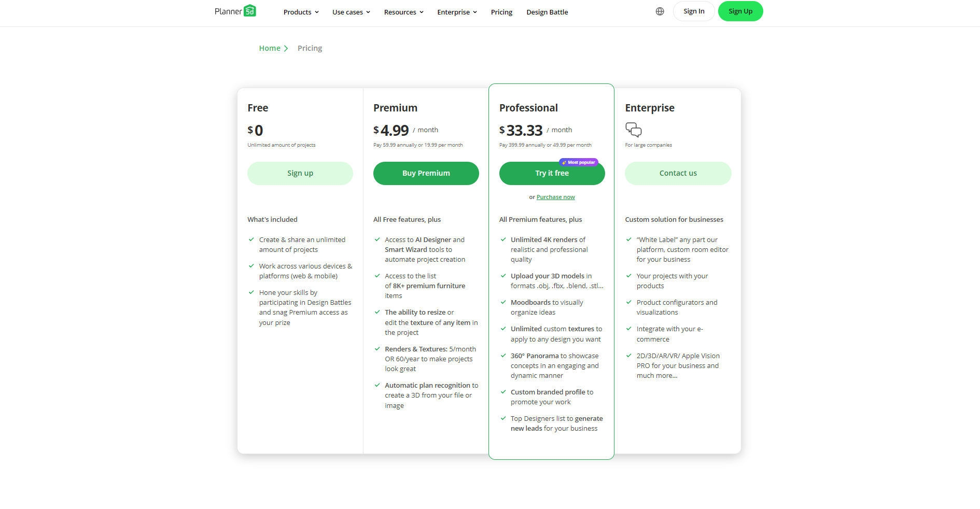The height and width of the screenshot is (509, 980).
Task: Navigate to Home via breadcrumb
Action: 270,48
